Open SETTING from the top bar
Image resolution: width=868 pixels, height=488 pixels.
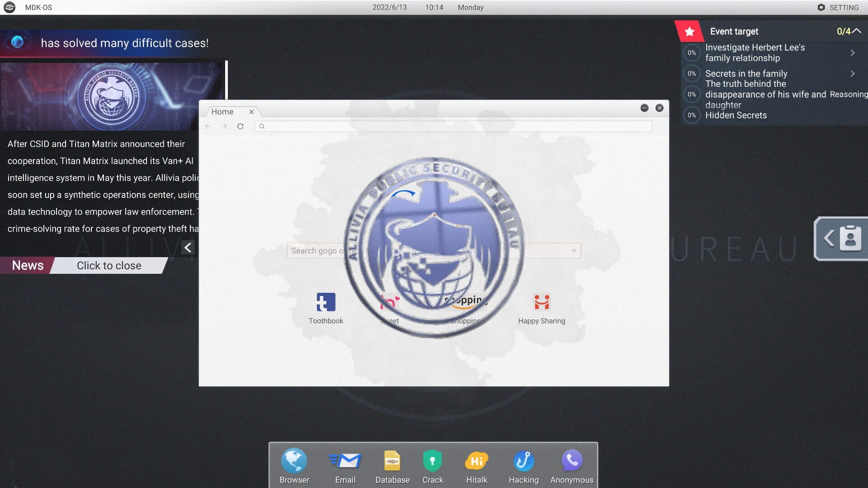click(x=838, y=7)
